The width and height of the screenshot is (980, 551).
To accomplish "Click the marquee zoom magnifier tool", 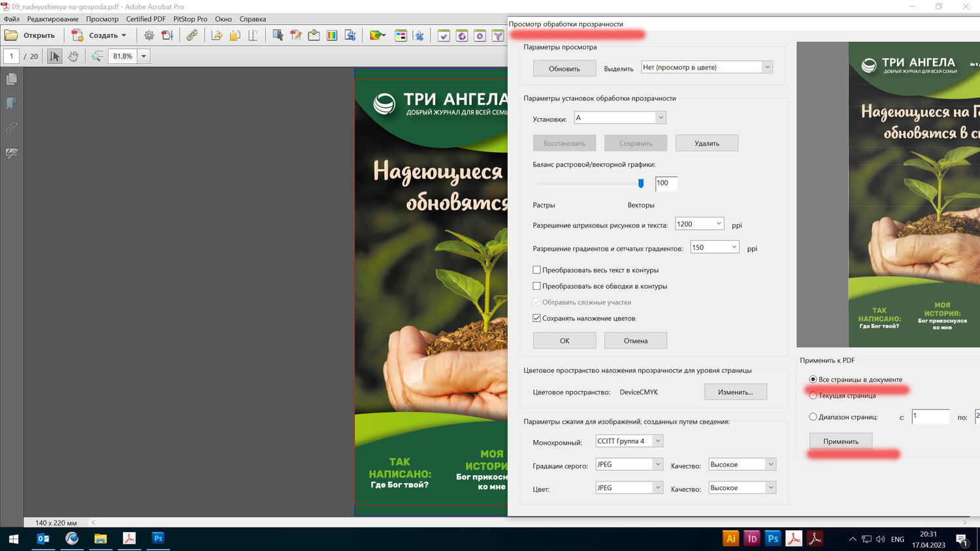I will pyautogui.click(x=97, y=56).
